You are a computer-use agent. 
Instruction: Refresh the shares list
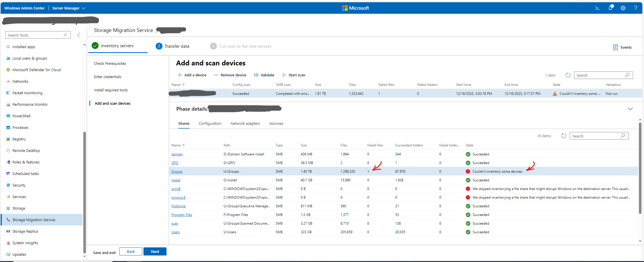(563, 136)
